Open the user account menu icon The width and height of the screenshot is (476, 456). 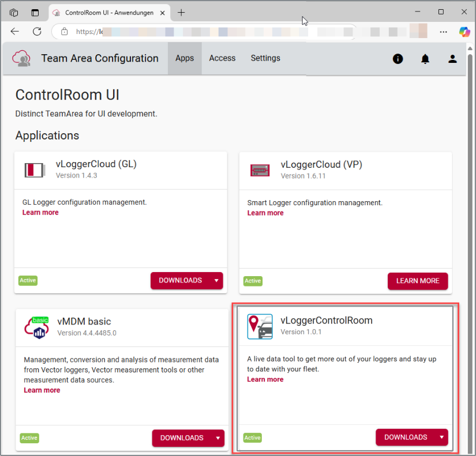click(452, 59)
